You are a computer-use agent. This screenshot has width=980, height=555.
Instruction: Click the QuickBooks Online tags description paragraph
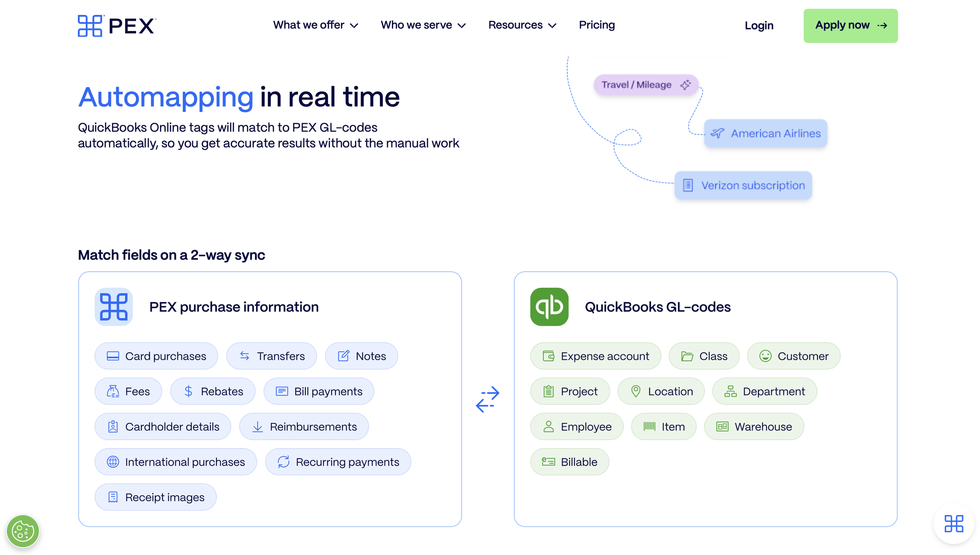click(269, 135)
